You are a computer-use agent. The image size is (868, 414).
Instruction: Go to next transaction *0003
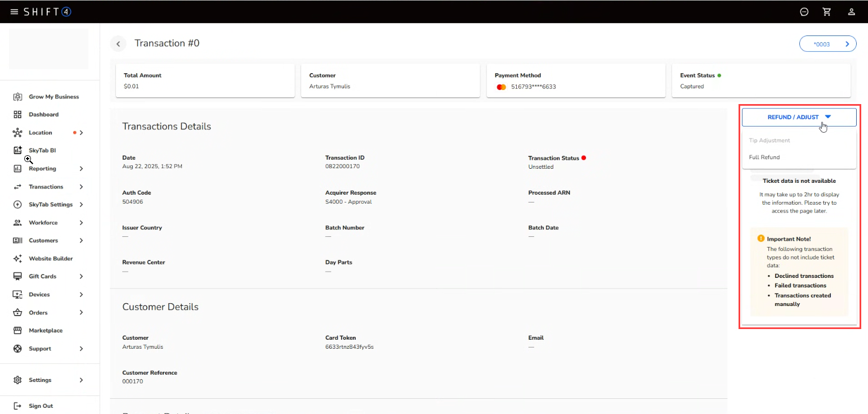click(827, 44)
